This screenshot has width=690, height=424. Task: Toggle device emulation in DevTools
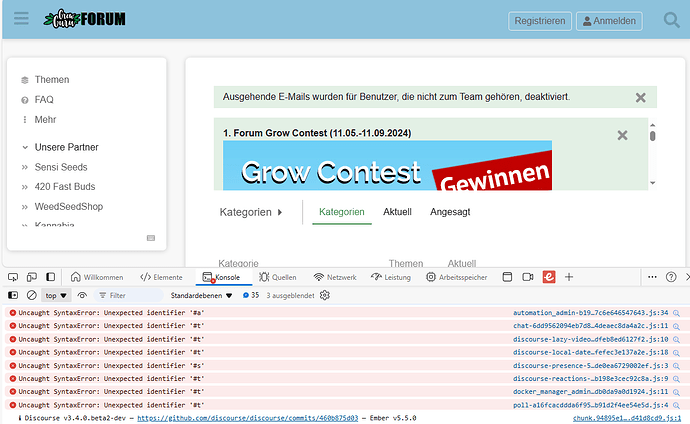[x=32, y=277]
